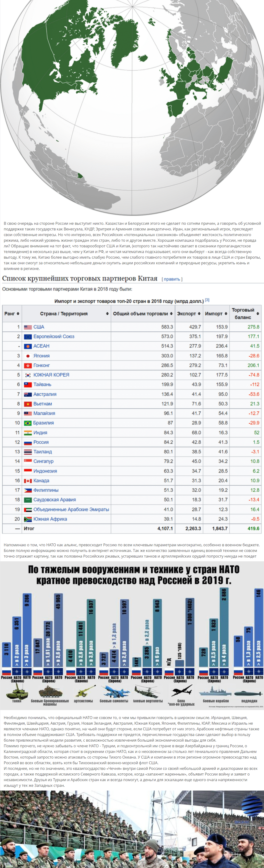Click heading Список крупнейших торговых партнеров Китая

tap(80, 278)
